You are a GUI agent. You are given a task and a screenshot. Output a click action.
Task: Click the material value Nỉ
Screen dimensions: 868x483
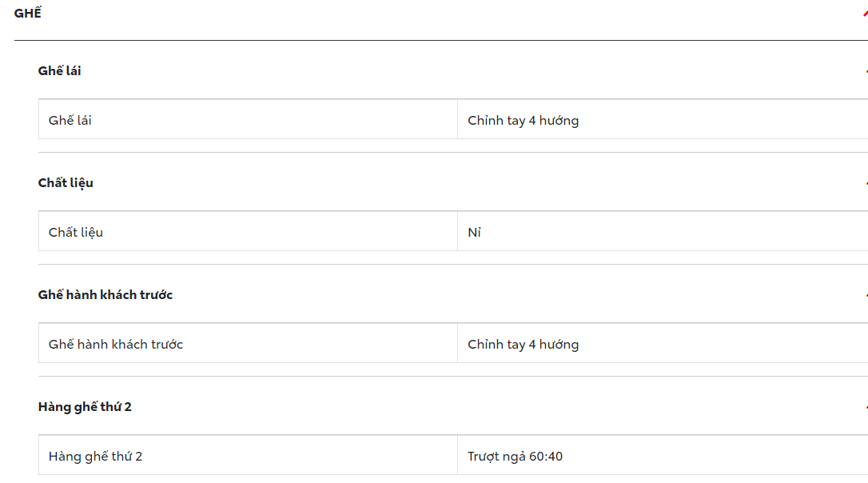[474, 233]
